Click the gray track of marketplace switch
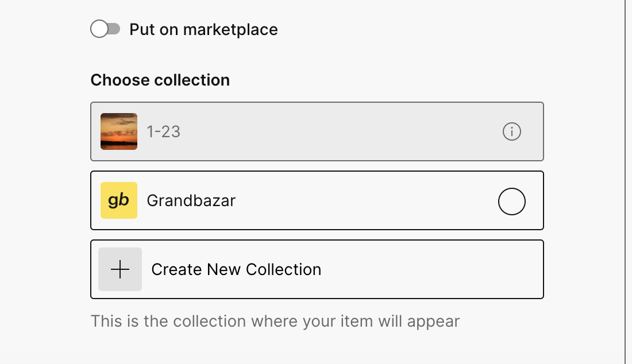 (114, 29)
